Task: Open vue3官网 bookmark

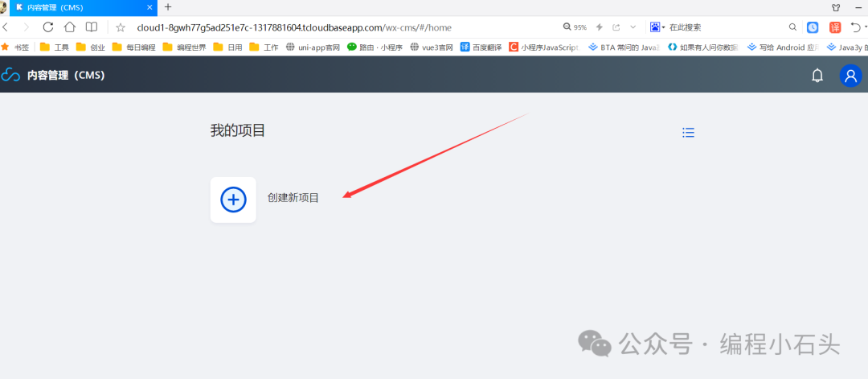Action: (x=432, y=47)
